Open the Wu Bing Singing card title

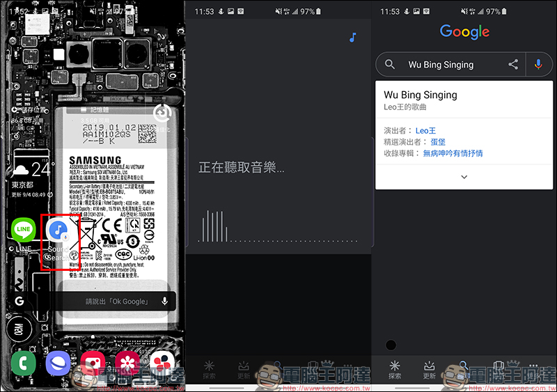[x=421, y=95]
